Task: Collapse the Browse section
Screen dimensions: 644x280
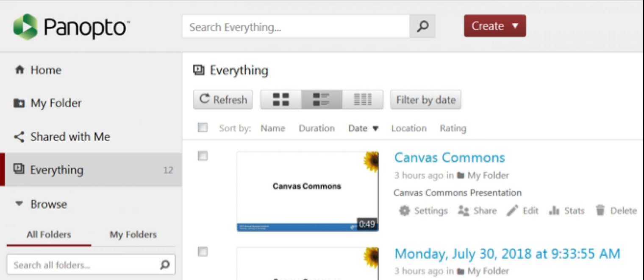Action: [x=41, y=204]
